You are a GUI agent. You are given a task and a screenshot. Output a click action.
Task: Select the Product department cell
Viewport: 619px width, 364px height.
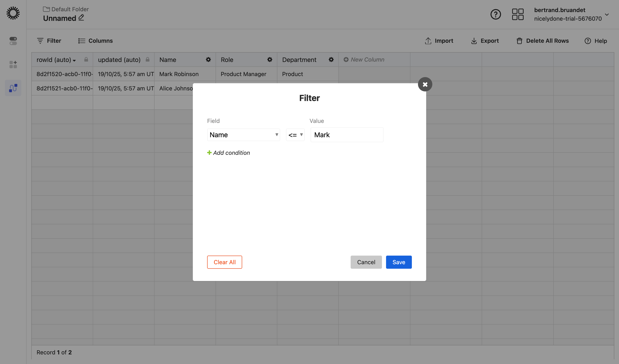point(308,74)
